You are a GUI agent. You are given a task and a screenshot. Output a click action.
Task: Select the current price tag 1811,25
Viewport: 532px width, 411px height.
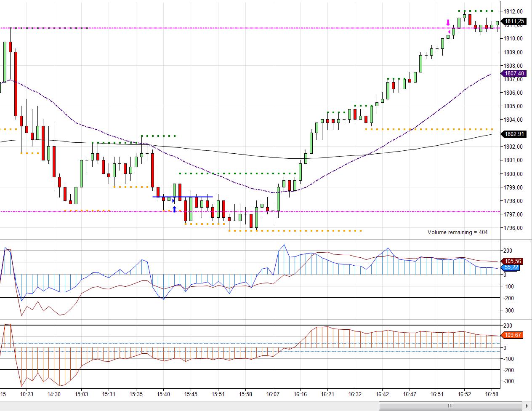click(x=513, y=21)
